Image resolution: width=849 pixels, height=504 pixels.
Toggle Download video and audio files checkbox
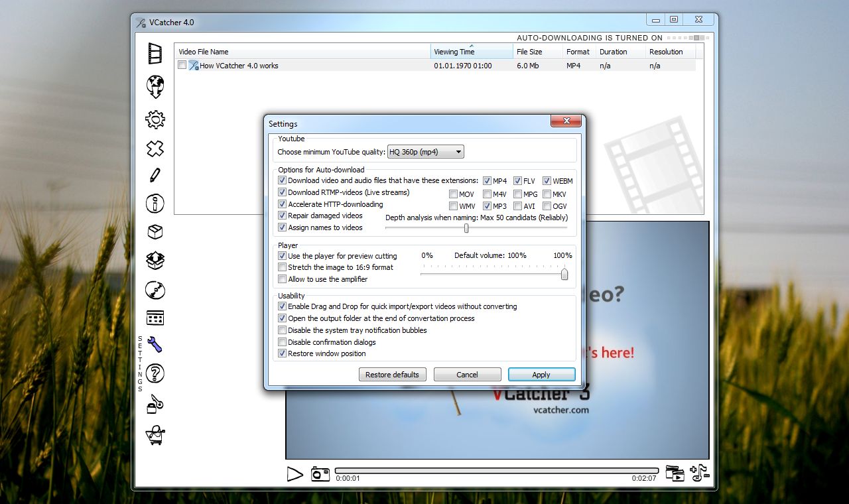(283, 180)
